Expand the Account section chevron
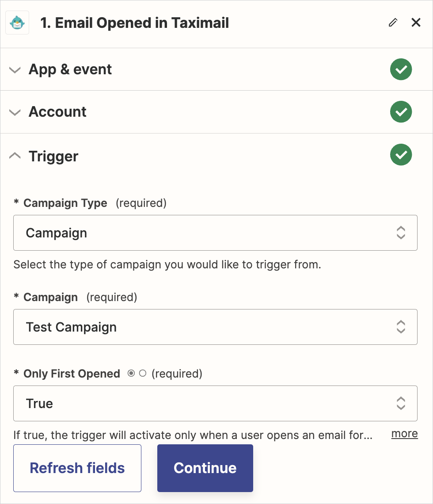The height and width of the screenshot is (504, 433). point(15,112)
